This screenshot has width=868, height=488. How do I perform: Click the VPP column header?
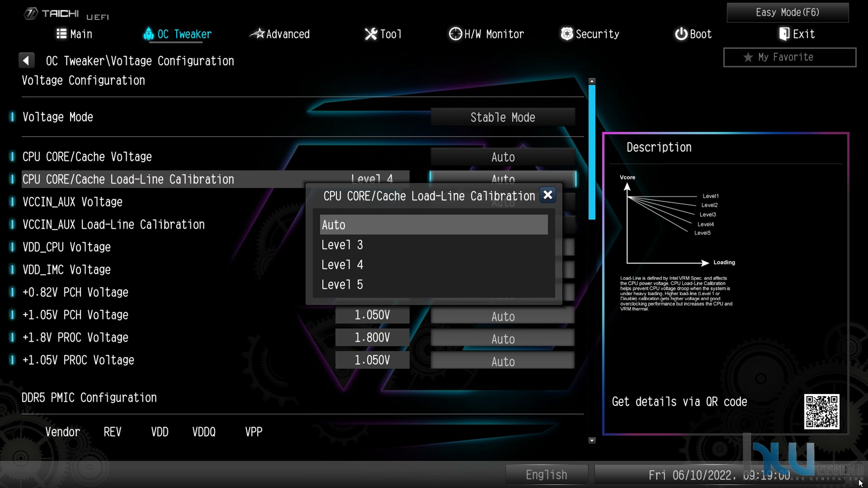(254, 432)
